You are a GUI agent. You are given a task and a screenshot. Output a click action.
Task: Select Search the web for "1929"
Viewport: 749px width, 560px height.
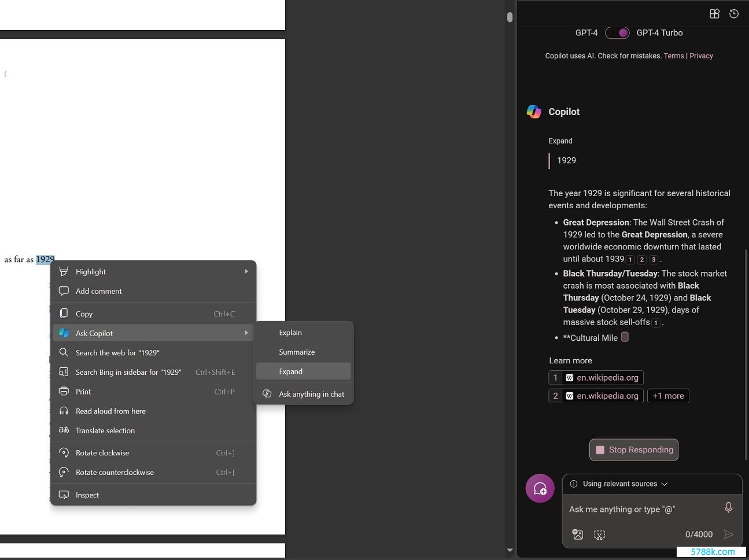pyautogui.click(x=153, y=352)
